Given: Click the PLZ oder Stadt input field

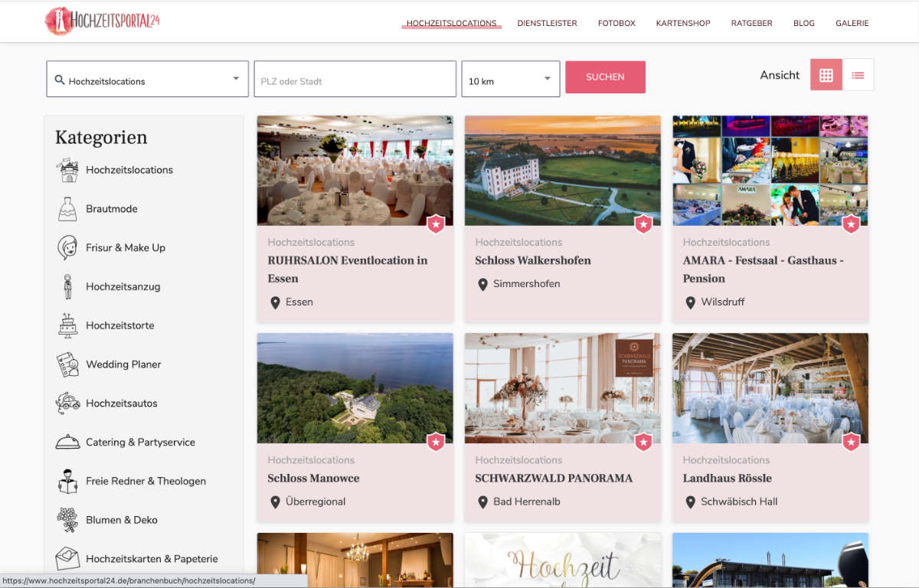Looking at the screenshot, I should click(x=355, y=80).
